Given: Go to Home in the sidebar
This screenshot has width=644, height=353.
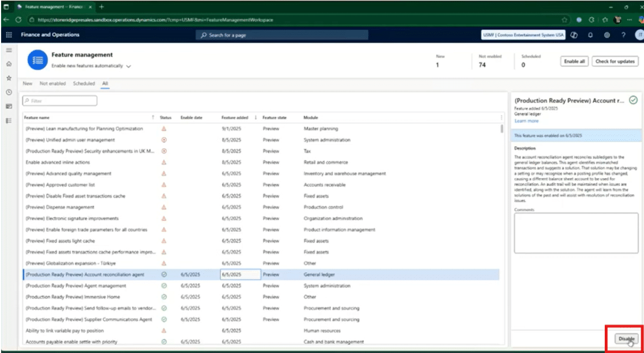Looking at the screenshot, I should coord(9,64).
